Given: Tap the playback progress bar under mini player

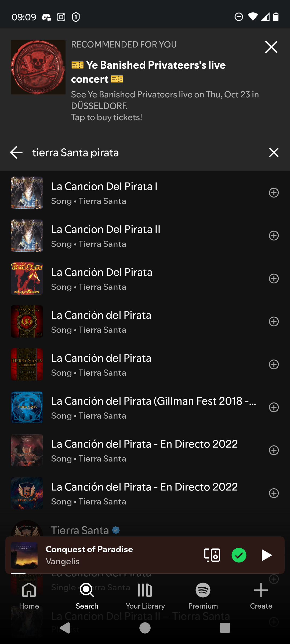Looking at the screenshot, I should (x=145, y=573).
